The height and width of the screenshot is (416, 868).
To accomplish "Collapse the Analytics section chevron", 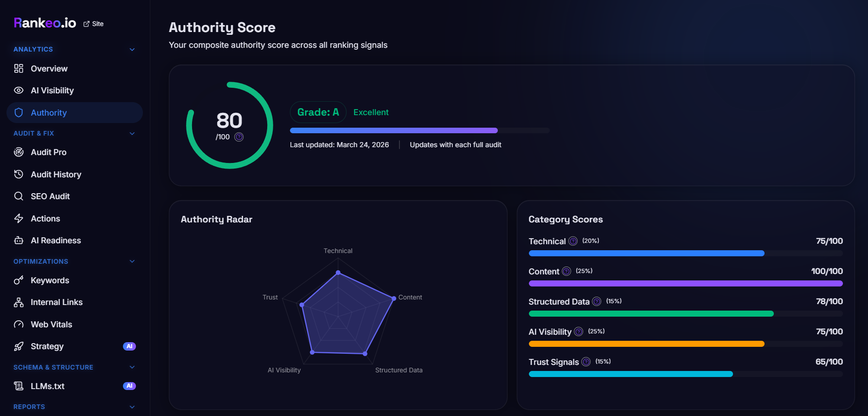I will pos(132,50).
